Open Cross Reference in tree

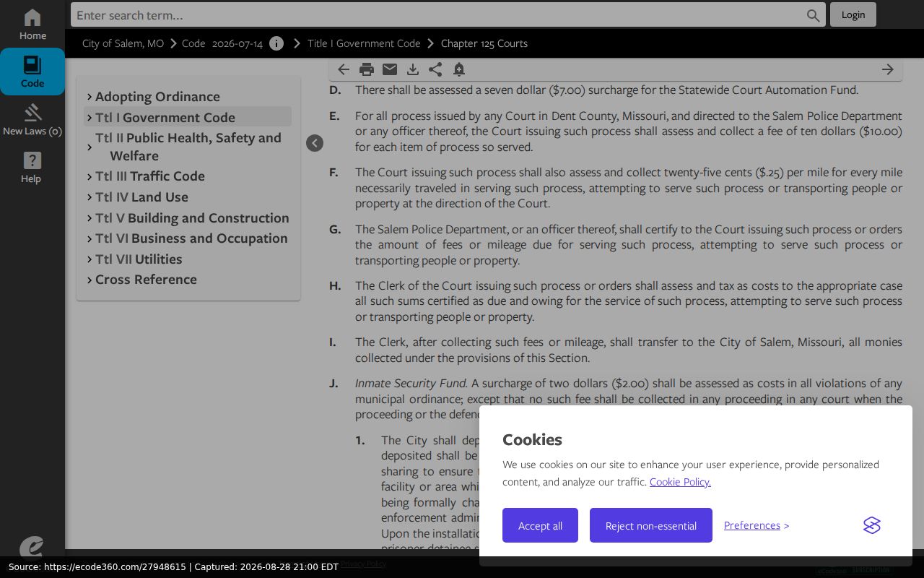point(146,280)
